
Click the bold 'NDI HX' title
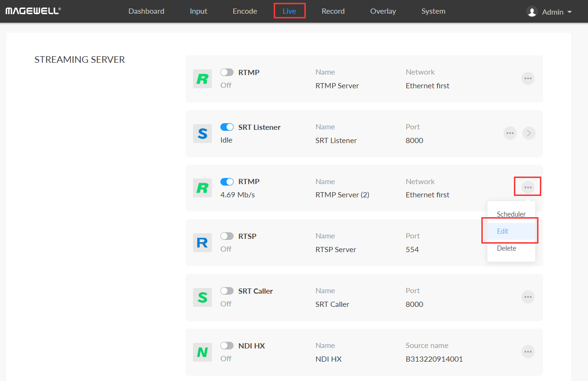[x=252, y=346]
